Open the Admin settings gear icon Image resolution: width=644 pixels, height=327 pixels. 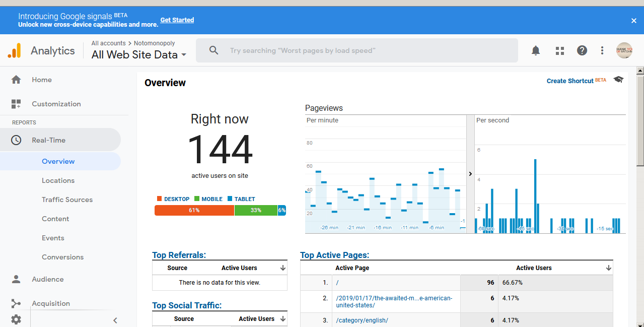pos(16,319)
